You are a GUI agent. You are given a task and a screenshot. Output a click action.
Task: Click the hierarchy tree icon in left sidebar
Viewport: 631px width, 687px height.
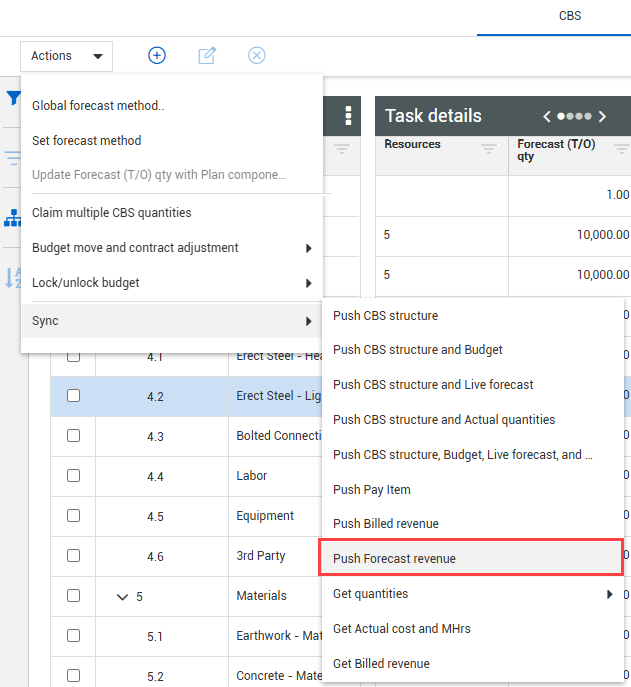click(x=13, y=217)
